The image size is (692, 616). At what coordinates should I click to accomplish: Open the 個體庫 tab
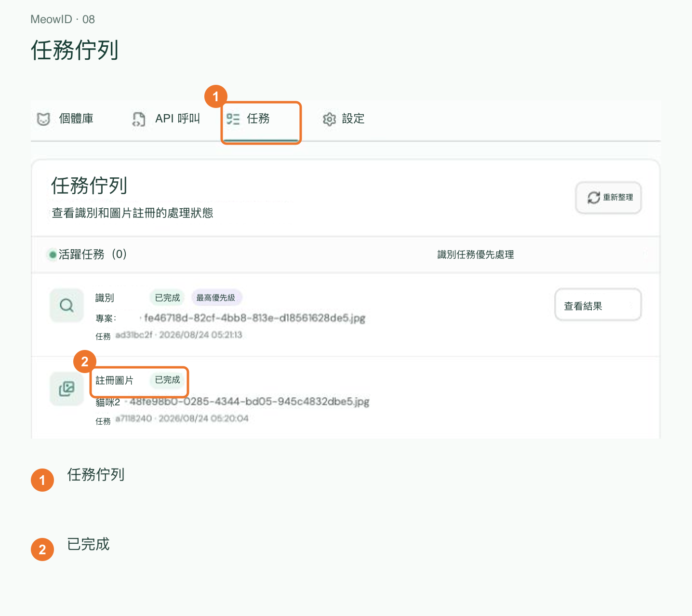66,119
